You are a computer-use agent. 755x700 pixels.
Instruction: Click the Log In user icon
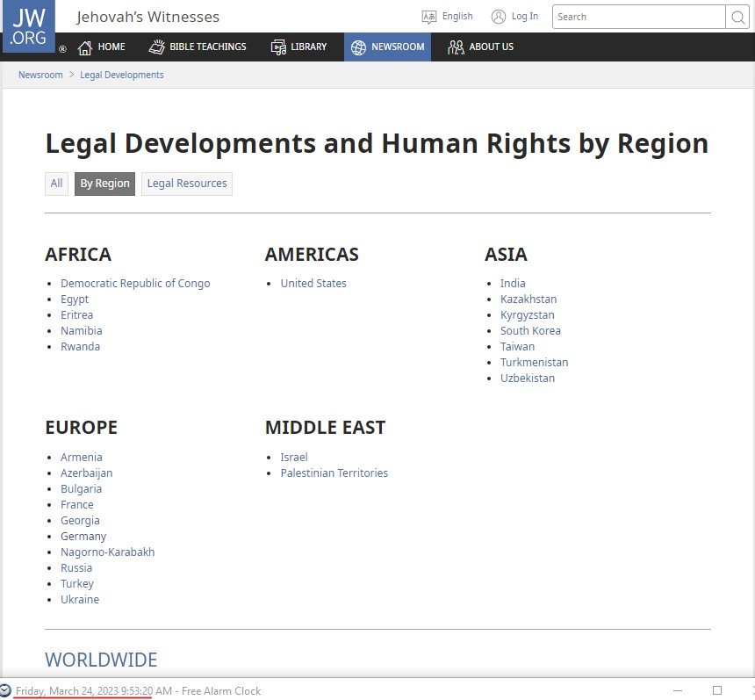pos(499,17)
